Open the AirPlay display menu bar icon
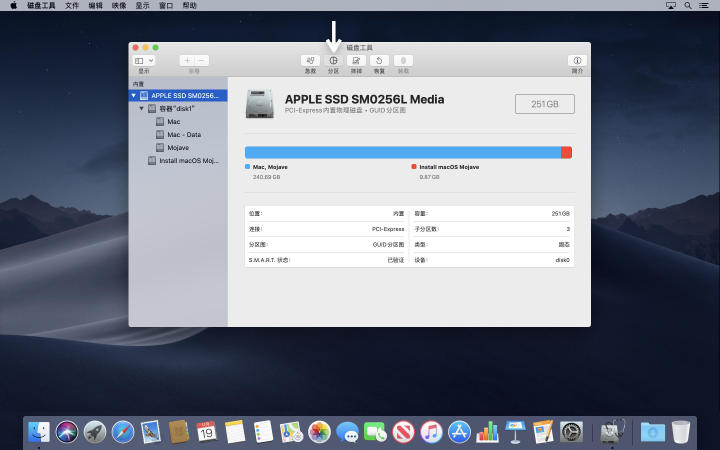The width and height of the screenshot is (720, 450). (671, 6)
